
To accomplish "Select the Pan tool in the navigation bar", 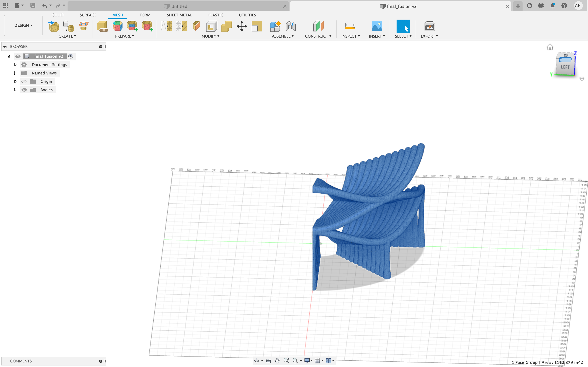I will coord(277,361).
